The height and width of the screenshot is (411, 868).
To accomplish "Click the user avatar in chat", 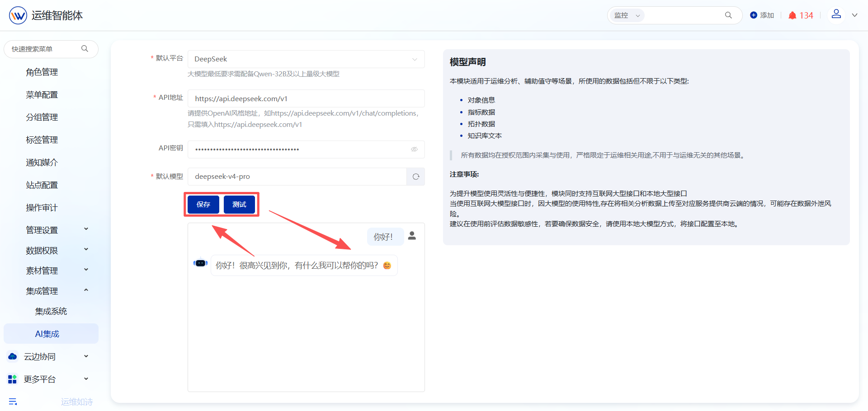I will [x=412, y=236].
